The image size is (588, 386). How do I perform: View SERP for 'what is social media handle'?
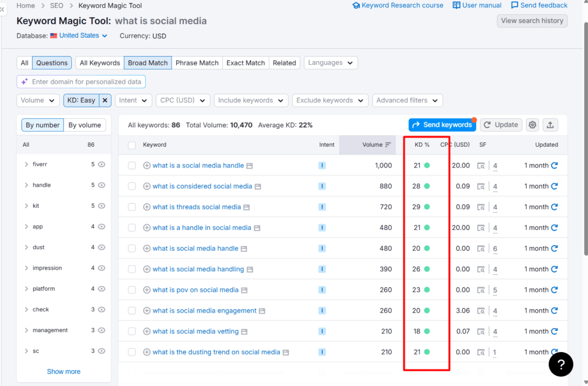pyautogui.click(x=481, y=248)
